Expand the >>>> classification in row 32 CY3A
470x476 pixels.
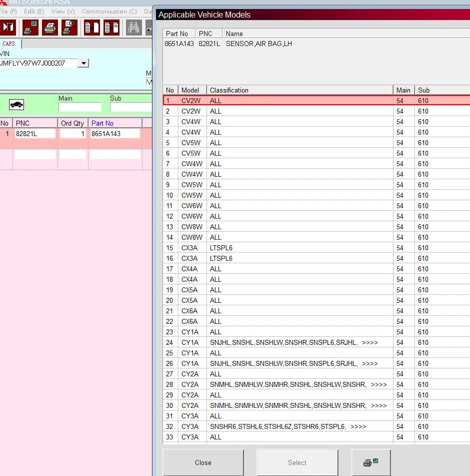pyautogui.click(x=358, y=426)
